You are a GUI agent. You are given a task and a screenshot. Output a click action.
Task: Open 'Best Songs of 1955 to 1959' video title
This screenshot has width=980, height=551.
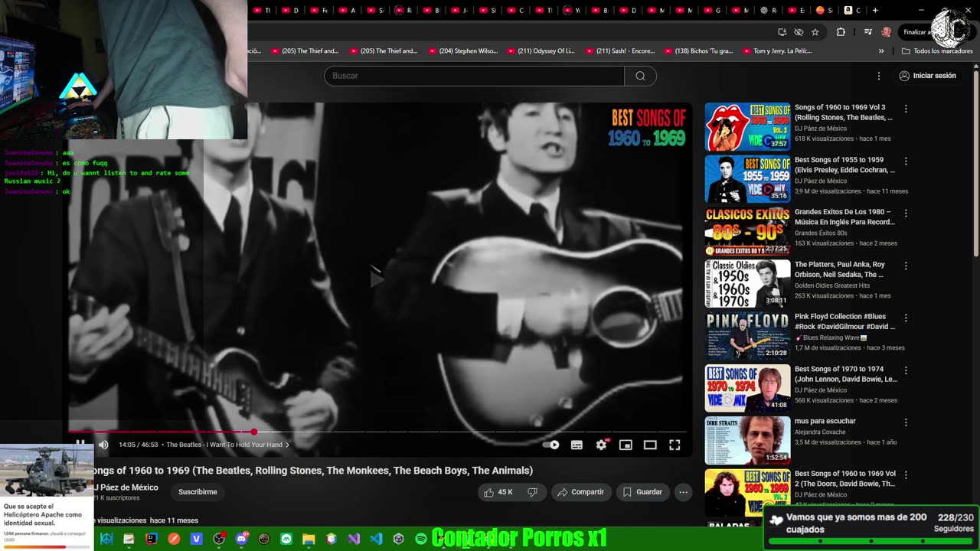[x=844, y=165]
